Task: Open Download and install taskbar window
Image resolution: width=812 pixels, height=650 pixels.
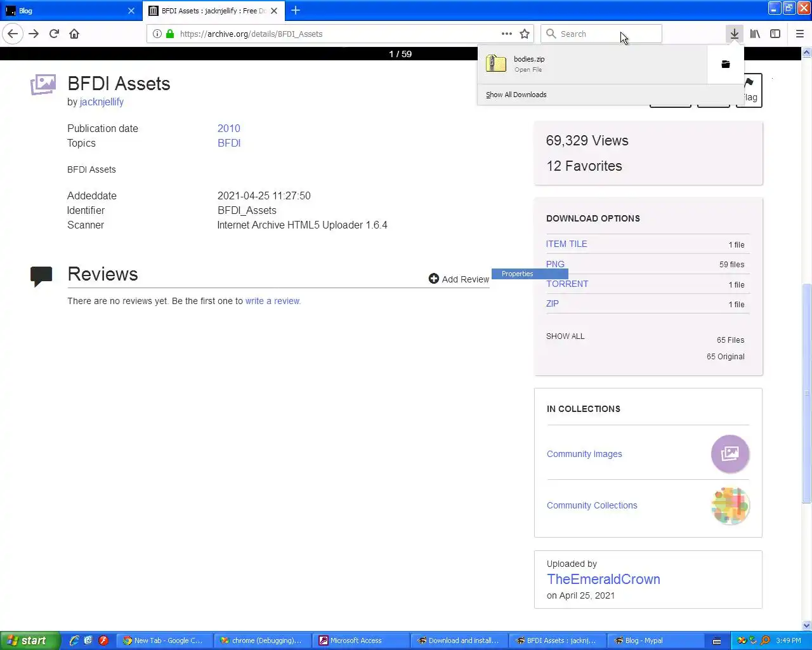Action: [459, 640]
